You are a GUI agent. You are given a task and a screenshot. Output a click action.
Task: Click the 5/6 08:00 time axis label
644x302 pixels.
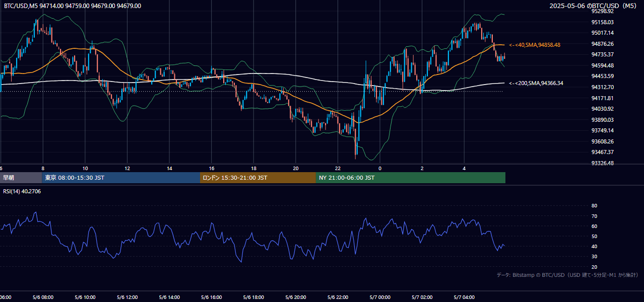43,297
